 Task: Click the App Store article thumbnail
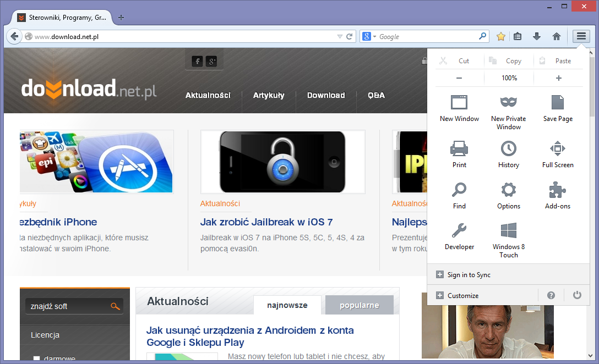(97, 162)
